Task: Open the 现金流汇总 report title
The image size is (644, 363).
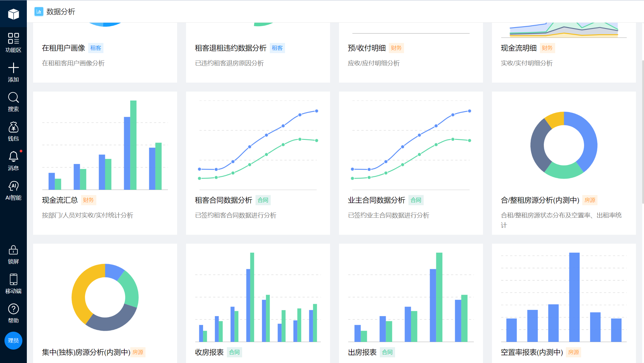Action: click(x=60, y=200)
